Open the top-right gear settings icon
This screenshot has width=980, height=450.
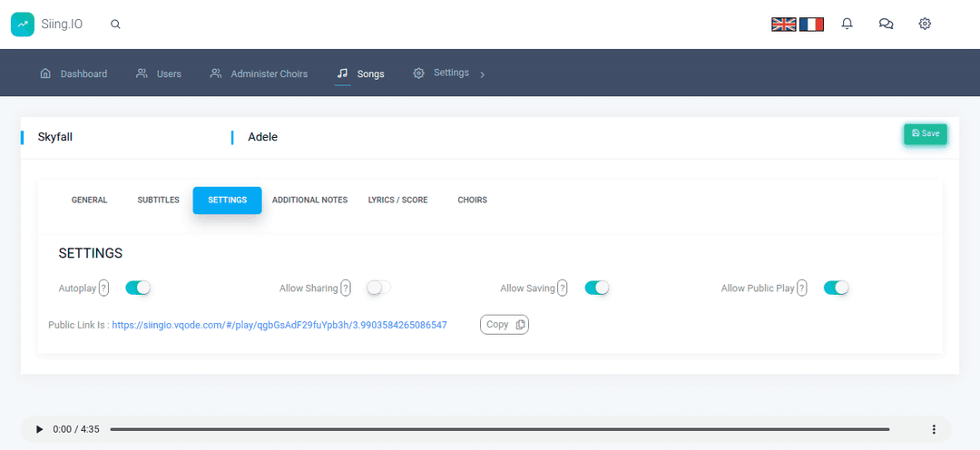(x=925, y=24)
